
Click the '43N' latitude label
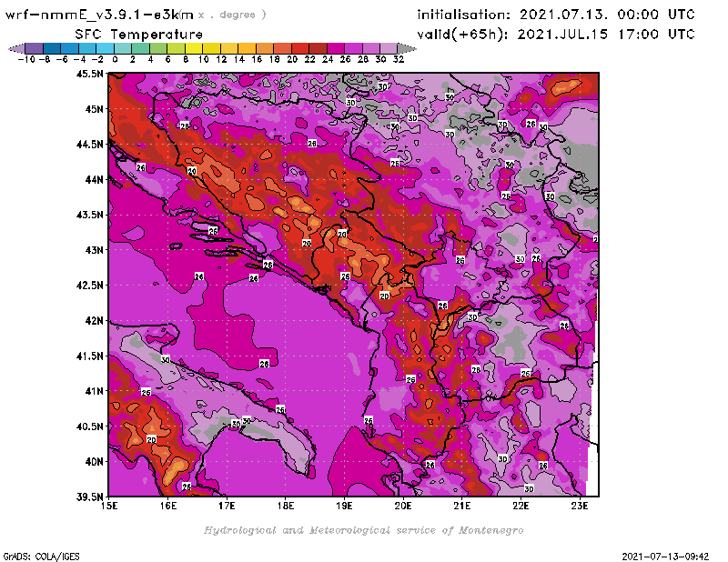click(x=95, y=250)
